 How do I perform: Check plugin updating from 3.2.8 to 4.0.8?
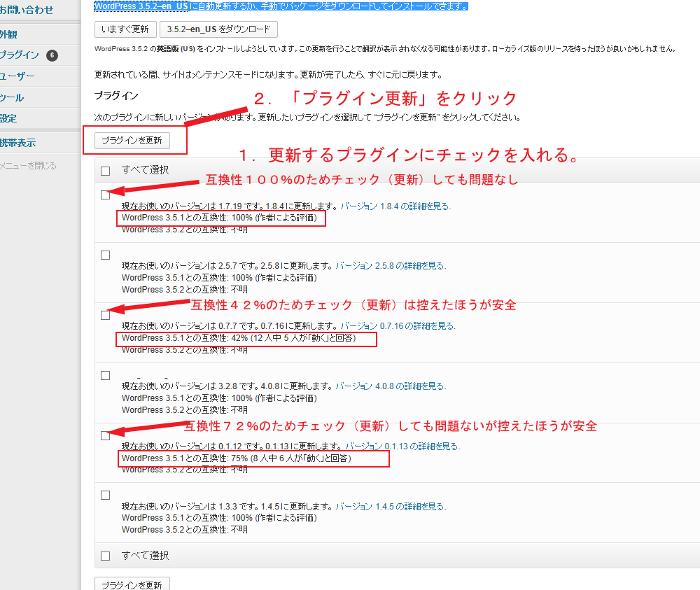pyautogui.click(x=106, y=376)
